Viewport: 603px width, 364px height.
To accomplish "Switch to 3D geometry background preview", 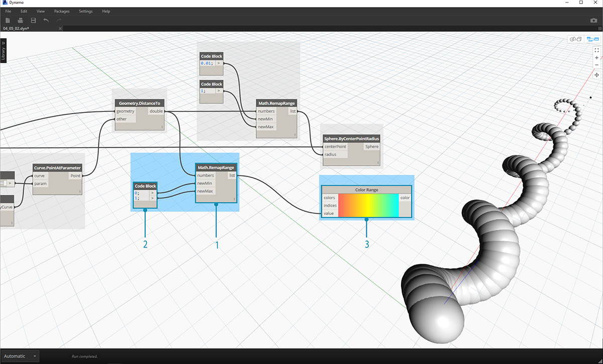I will click(575, 39).
